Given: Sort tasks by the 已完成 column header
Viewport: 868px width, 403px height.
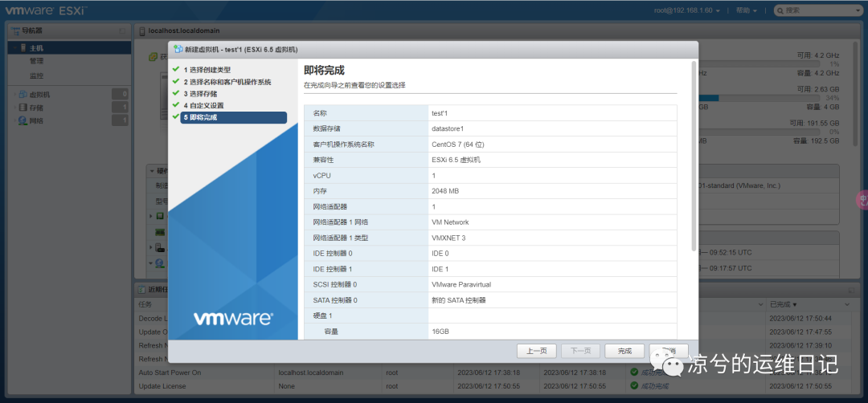Looking at the screenshot, I should coord(784,305).
